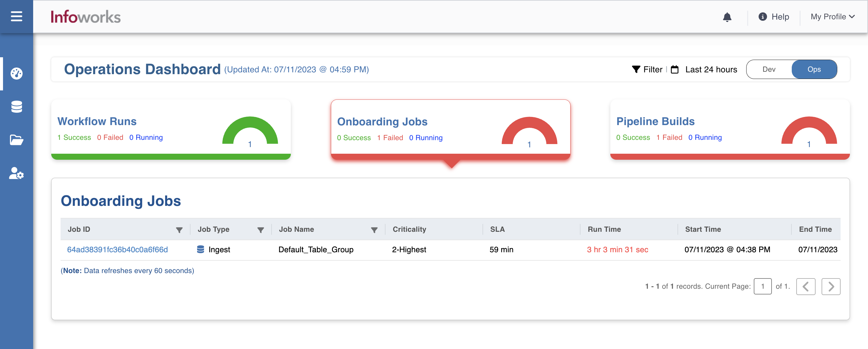Click the Ingest database icon in job row
Image resolution: width=868 pixels, height=349 pixels.
click(200, 249)
